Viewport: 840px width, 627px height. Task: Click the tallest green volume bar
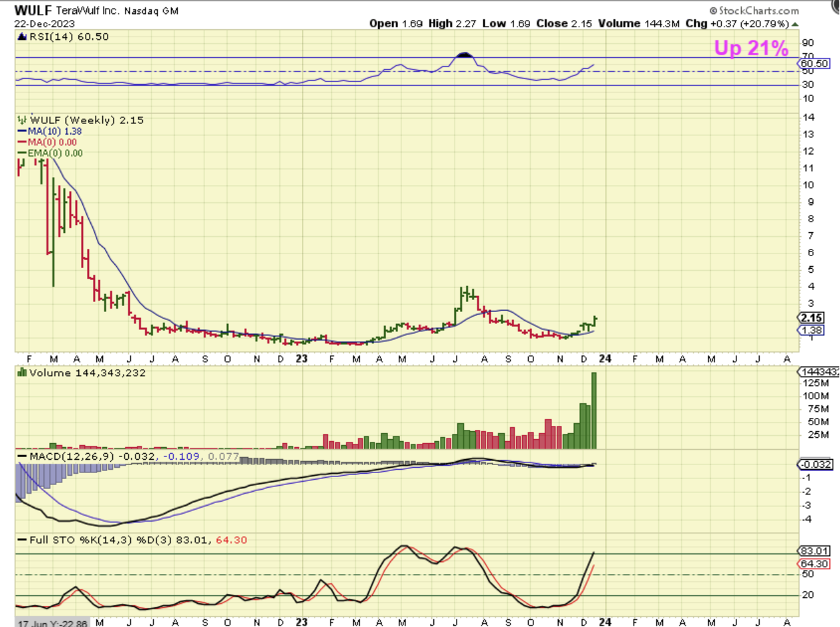594,410
